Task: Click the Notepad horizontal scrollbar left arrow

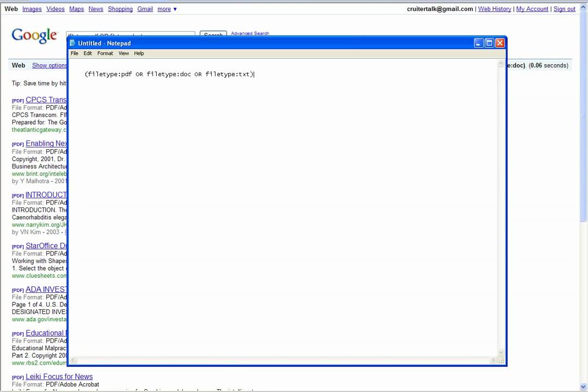Action: 73,360
